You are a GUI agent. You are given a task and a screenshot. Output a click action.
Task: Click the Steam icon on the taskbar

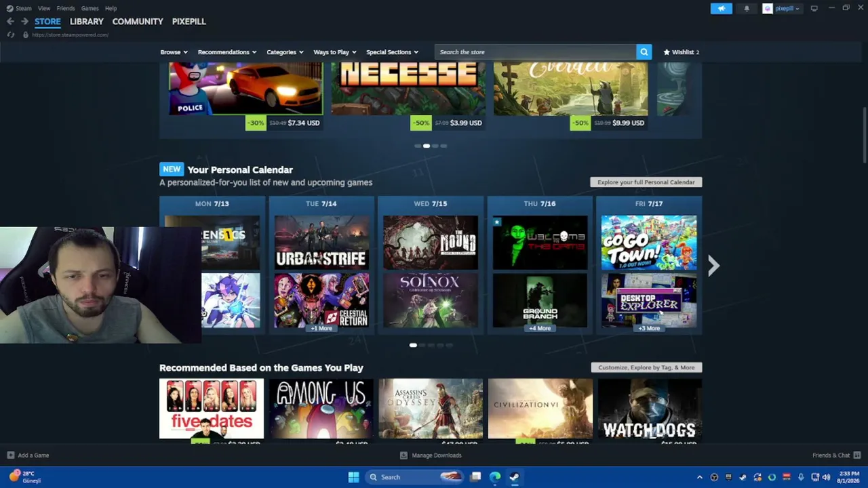[x=515, y=477]
